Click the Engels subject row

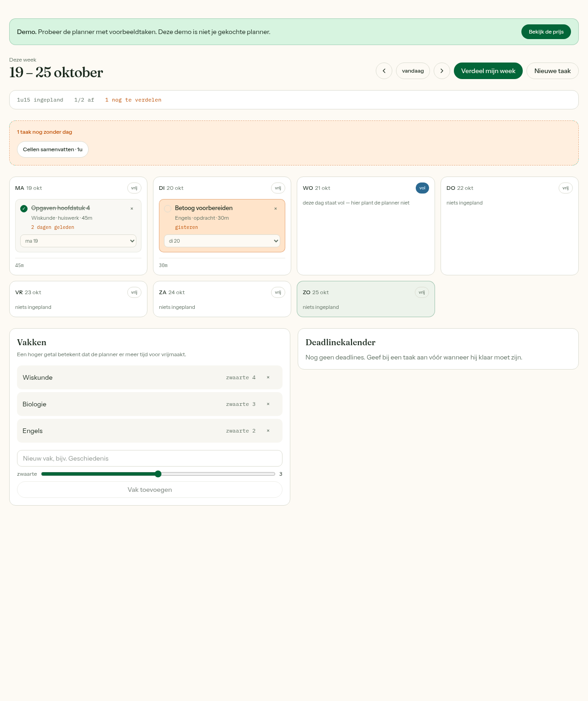(x=150, y=431)
